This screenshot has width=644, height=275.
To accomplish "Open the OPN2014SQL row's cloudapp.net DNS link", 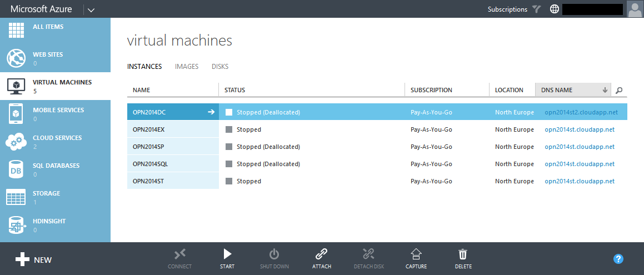I will tap(580, 164).
